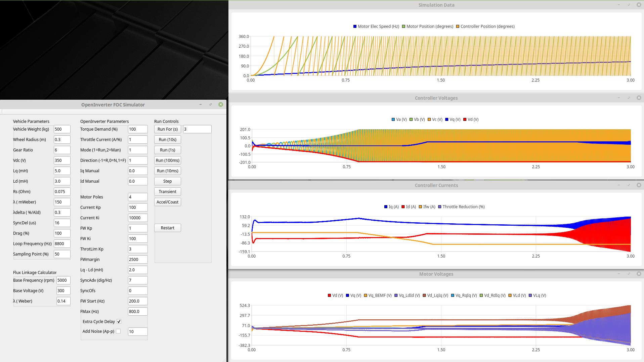Disable the Extra Cycle Delay checkbox
Screen dimensions: 644x362
click(x=119, y=321)
